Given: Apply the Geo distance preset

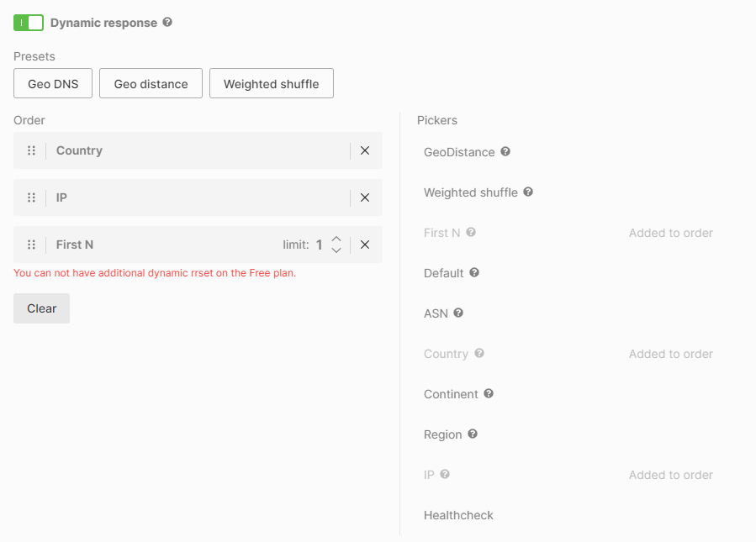Looking at the screenshot, I should pyautogui.click(x=151, y=83).
